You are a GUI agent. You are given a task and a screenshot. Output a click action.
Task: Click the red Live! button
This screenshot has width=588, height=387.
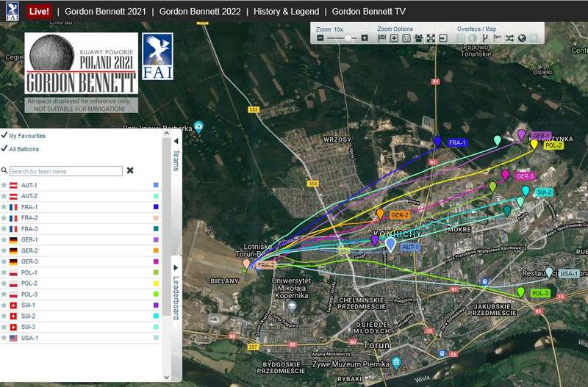pos(38,12)
